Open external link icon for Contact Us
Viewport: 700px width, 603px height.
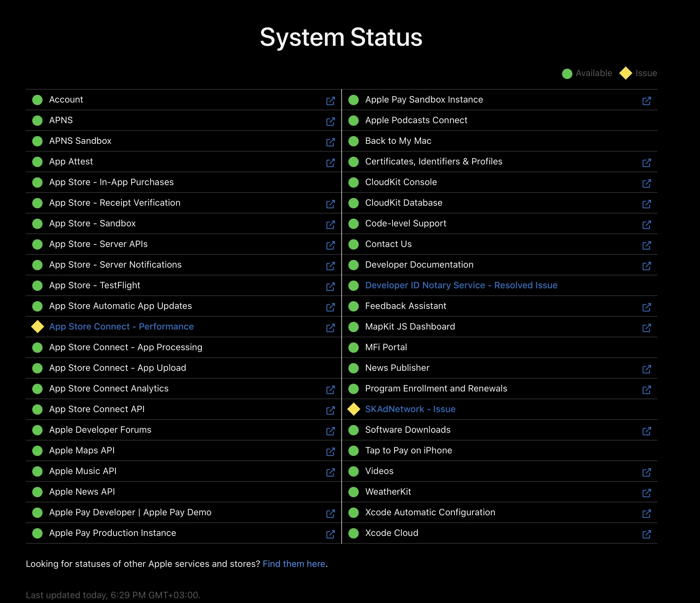[646, 245]
